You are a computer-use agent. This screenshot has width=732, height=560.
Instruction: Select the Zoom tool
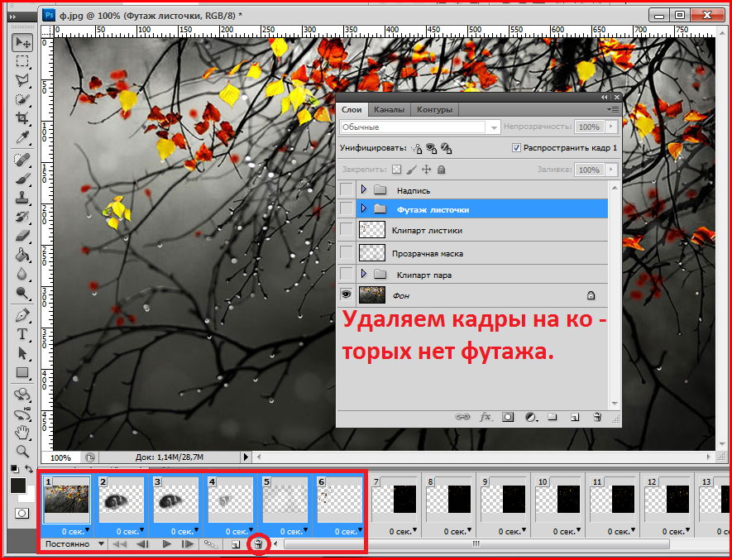[x=22, y=451]
